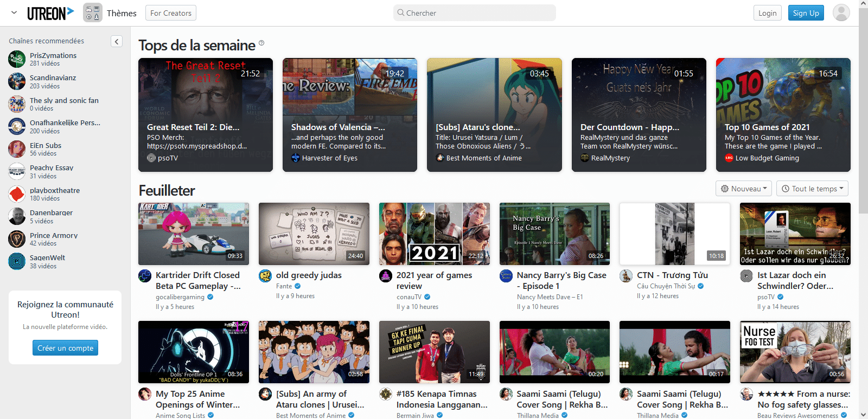868x419 pixels.
Task: Open Prince Armory channel avatar
Action: (x=17, y=239)
